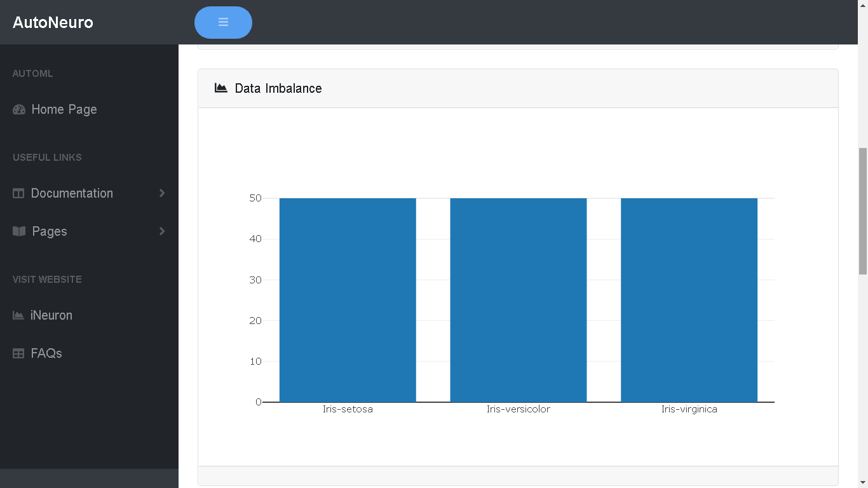Click the Iris-virginica bar in chart
This screenshot has height=488, width=868.
click(689, 300)
